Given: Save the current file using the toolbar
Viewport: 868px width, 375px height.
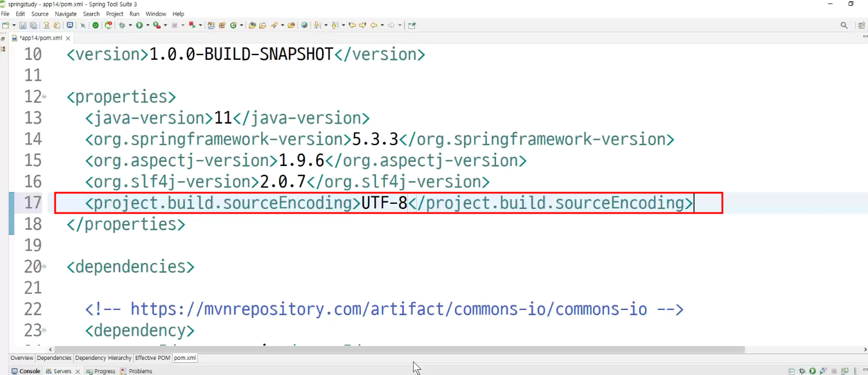Looking at the screenshot, I should point(23,26).
